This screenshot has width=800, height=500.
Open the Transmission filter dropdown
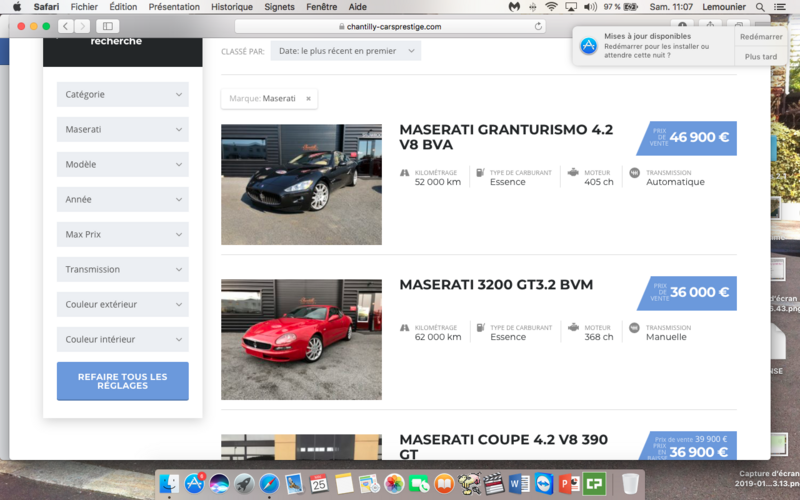(123, 269)
